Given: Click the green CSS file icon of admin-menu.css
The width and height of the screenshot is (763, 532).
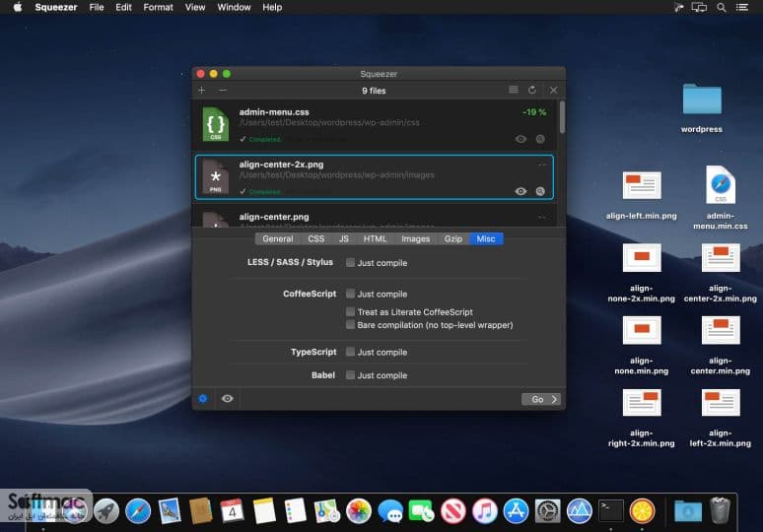Looking at the screenshot, I should click(x=216, y=124).
